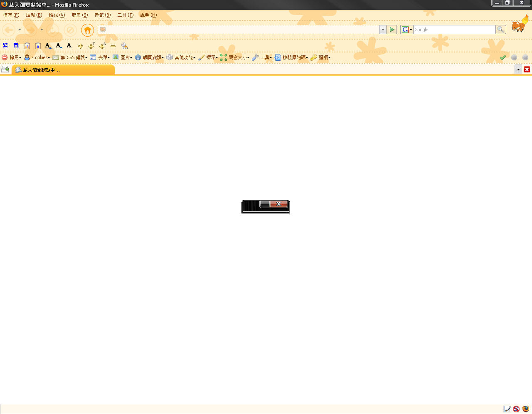Open the 檔案 (File) menu

click(11, 15)
